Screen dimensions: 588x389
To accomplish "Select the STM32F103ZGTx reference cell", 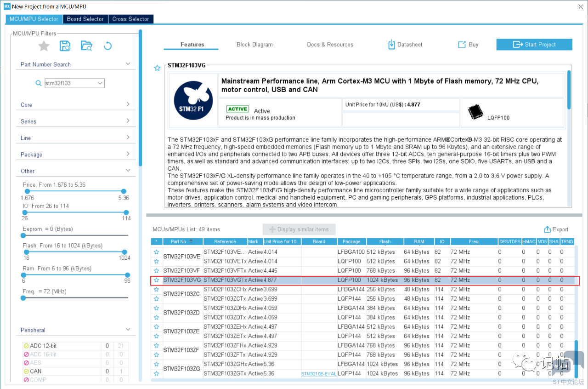I will coord(225,374).
